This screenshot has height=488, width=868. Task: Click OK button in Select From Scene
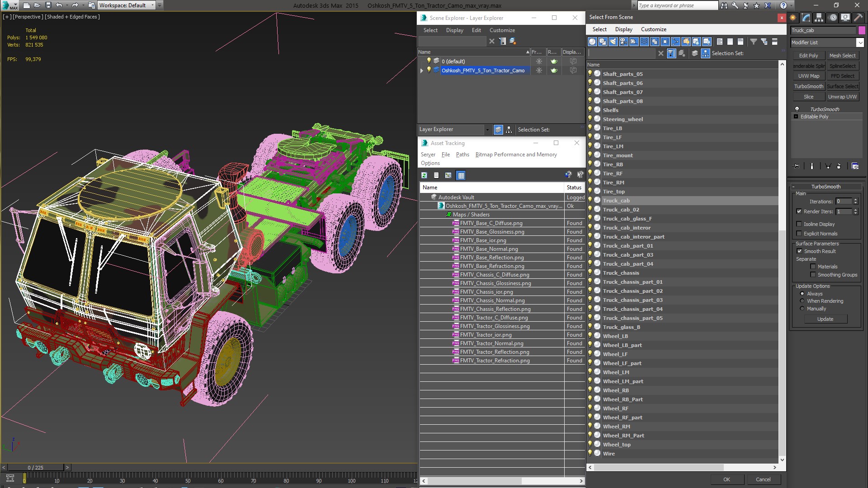tap(726, 479)
